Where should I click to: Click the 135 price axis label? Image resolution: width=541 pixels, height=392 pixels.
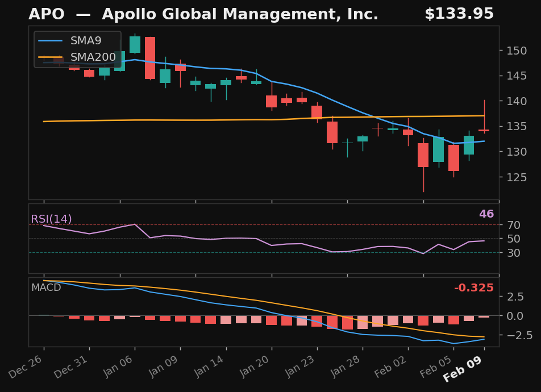517,126
